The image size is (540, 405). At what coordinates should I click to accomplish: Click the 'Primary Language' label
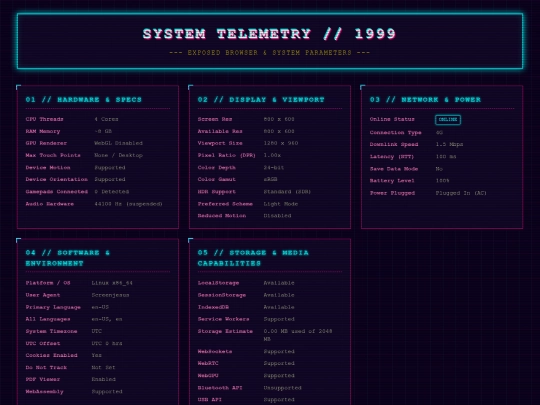[53, 307]
